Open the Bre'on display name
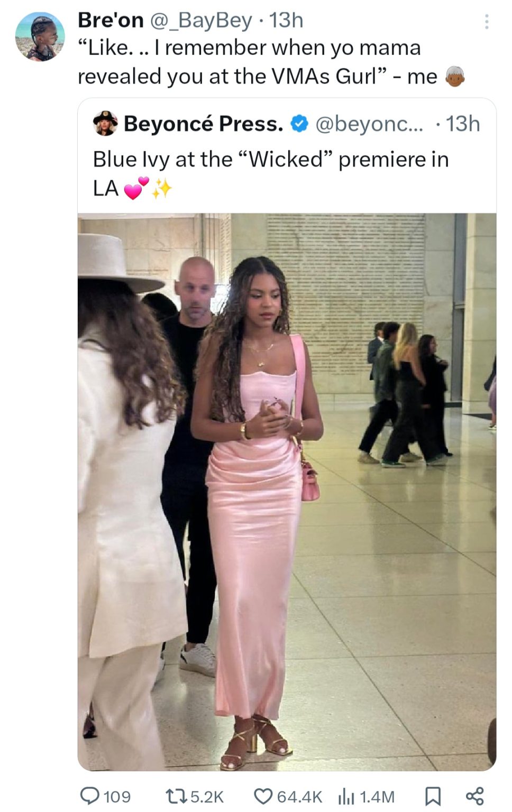 [111, 20]
